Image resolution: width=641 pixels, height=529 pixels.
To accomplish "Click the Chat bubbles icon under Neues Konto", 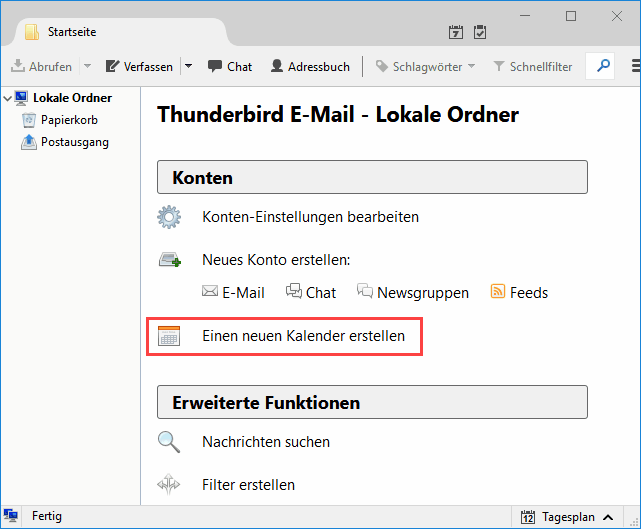I will [294, 291].
